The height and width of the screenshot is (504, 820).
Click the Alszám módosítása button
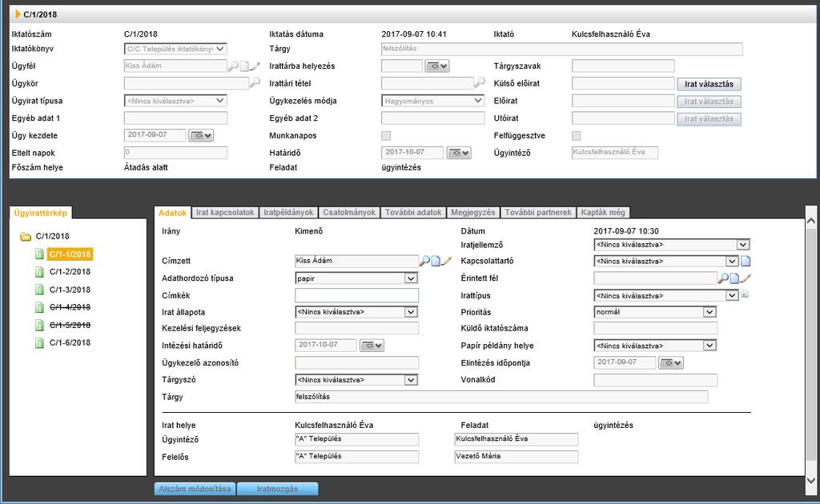tap(195, 489)
